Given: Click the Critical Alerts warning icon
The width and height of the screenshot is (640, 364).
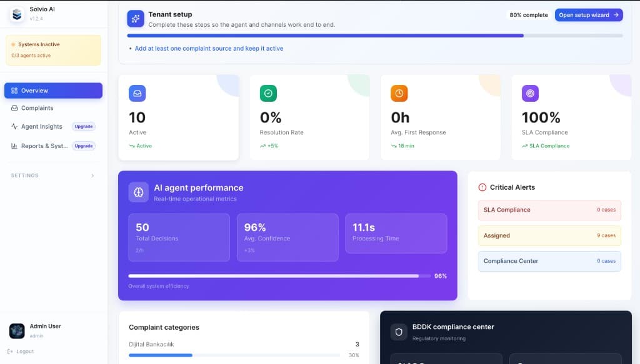Looking at the screenshot, I should coord(482,187).
